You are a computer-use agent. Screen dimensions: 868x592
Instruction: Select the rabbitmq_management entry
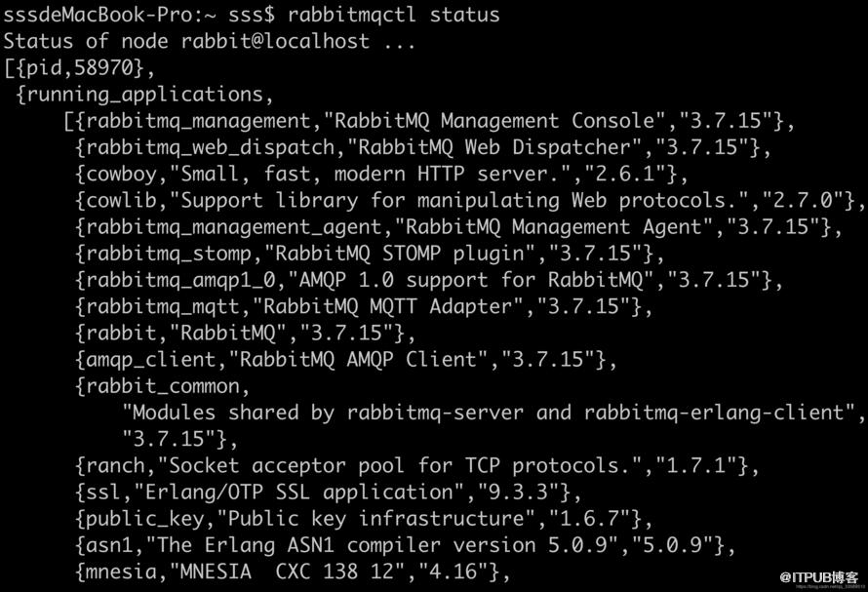429,121
